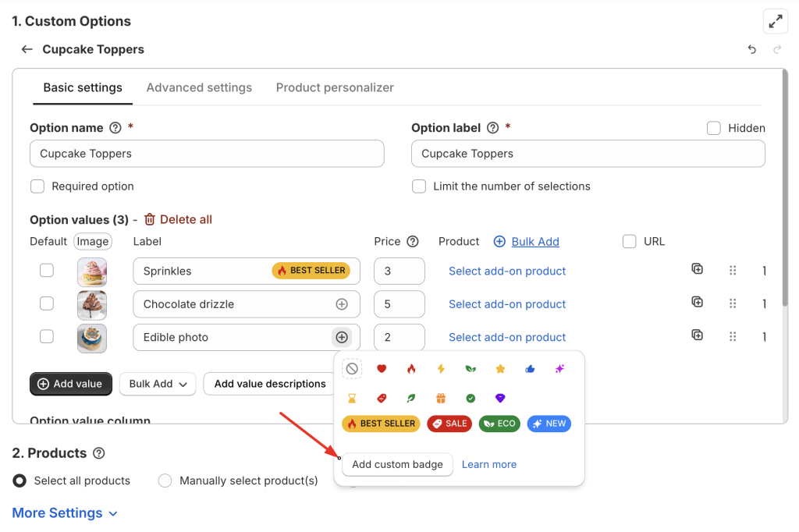
Task: Switch to Advanced settings tab
Action: pyautogui.click(x=199, y=87)
